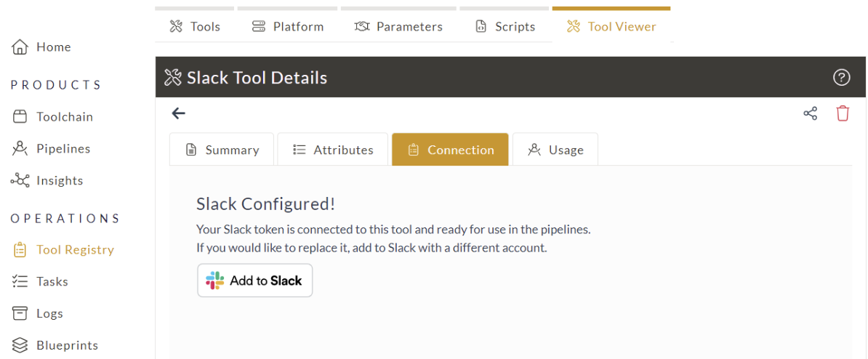Switch to the Tools top tab

pos(195,25)
